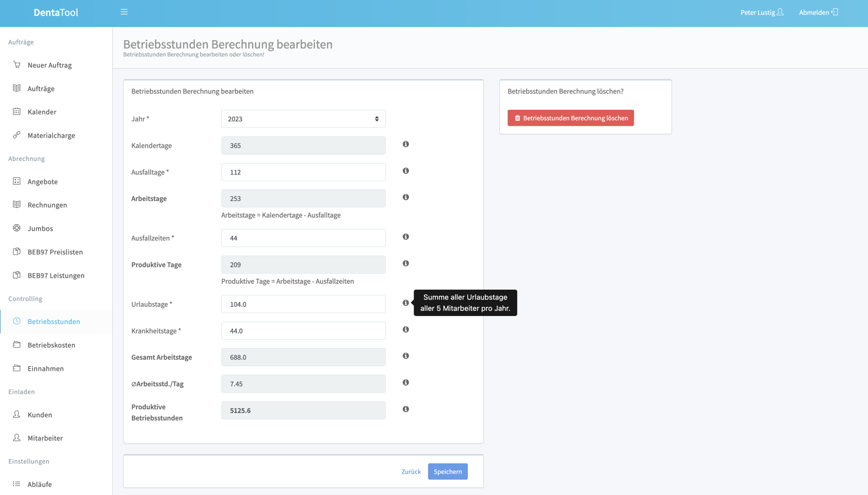The height and width of the screenshot is (495, 868).
Task: Open the Jahr dropdown showing 2023
Action: (x=303, y=119)
